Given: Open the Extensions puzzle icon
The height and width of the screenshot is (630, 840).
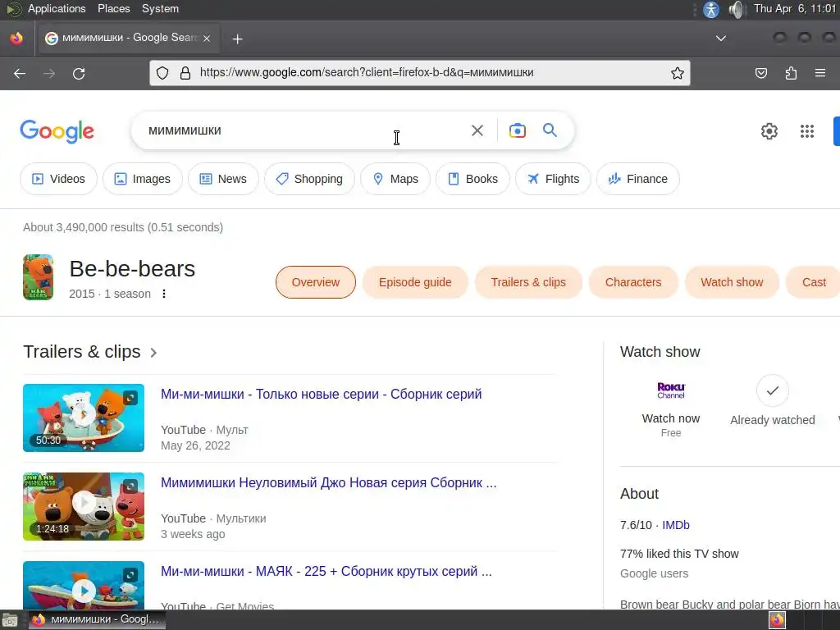Looking at the screenshot, I should (791, 73).
